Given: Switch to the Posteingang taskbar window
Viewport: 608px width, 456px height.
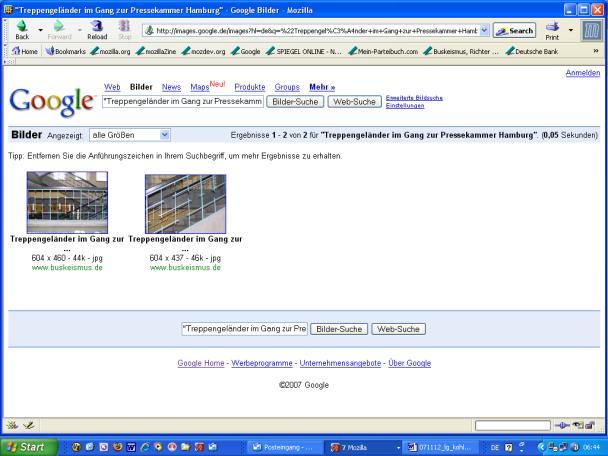Looking at the screenshot, I should 284,447.
